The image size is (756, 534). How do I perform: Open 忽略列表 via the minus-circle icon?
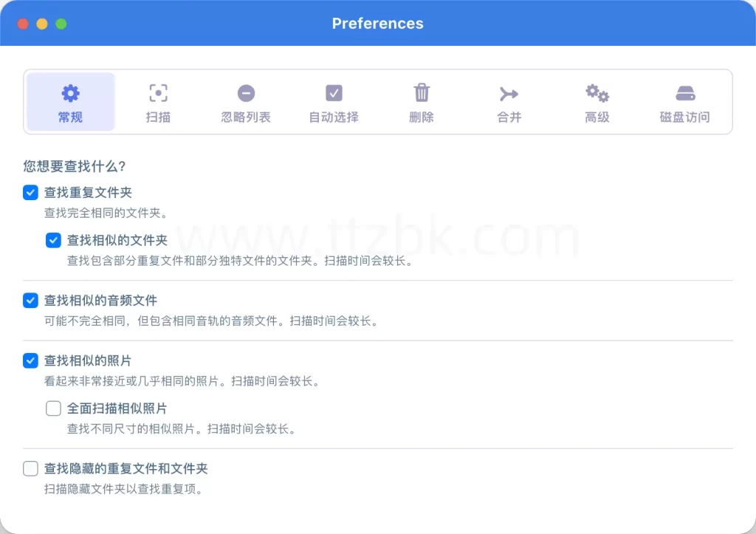[246, 92]
